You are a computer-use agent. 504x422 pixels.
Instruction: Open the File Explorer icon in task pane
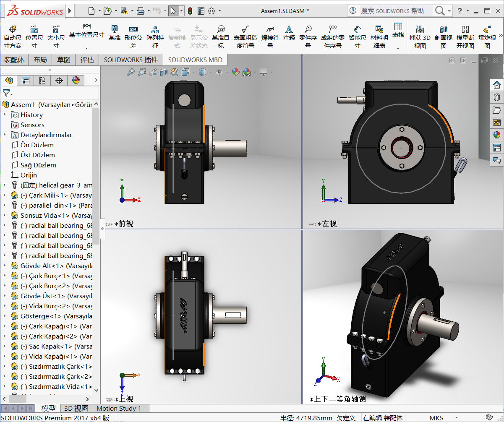tap(497, 110)
